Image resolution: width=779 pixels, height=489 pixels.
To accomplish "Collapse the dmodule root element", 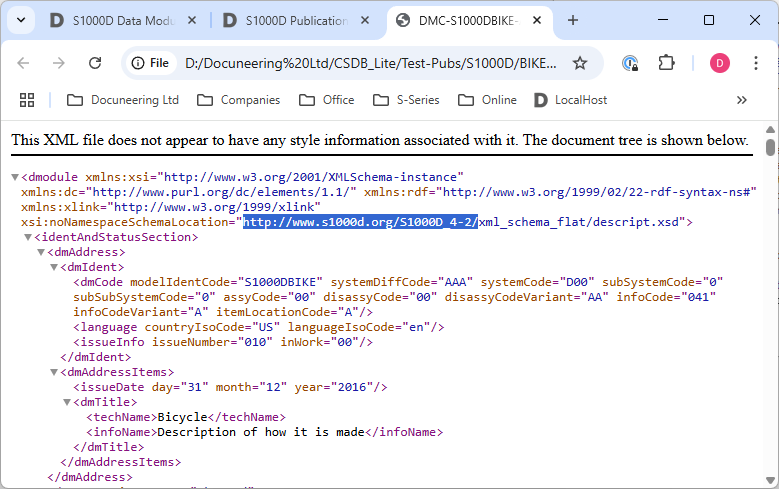I will 15,177.
